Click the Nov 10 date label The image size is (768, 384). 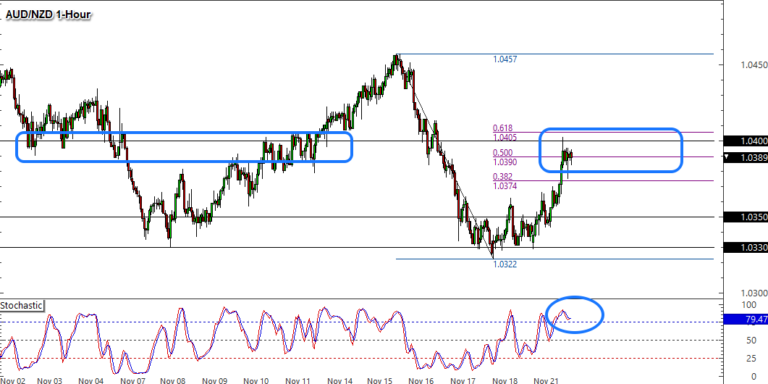tap(256, 381)
